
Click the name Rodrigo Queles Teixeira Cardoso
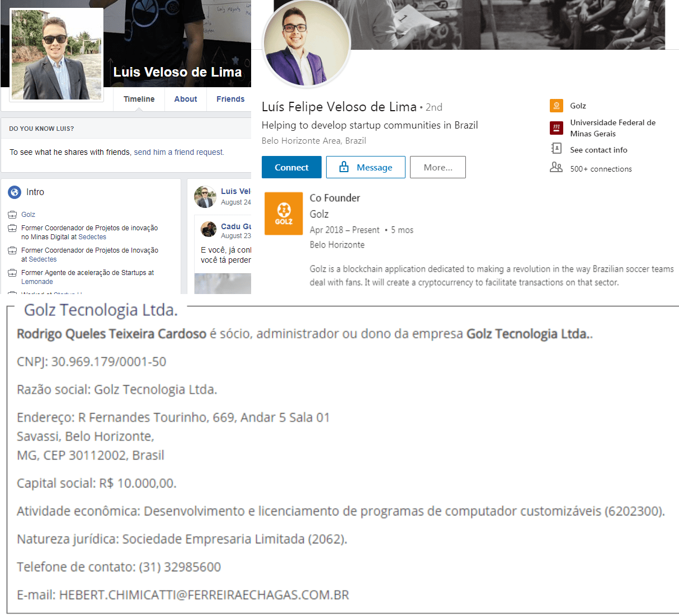pyautogui.click(x=112, y=334)
